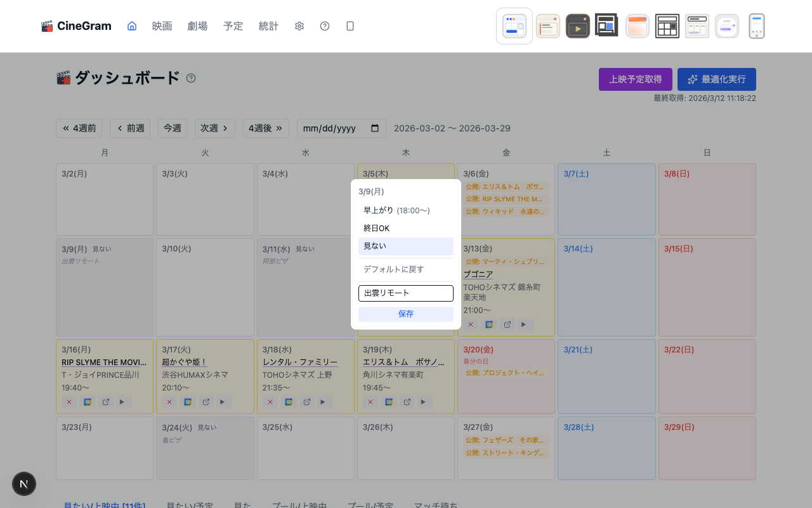Open the Next.js dev tools badge
Viewport: 812px width, 508px height.
pyautogui.click(x=24, y=484)
